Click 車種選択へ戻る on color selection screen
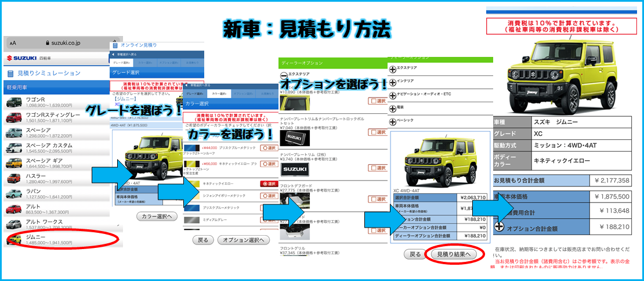 point(199,85)
